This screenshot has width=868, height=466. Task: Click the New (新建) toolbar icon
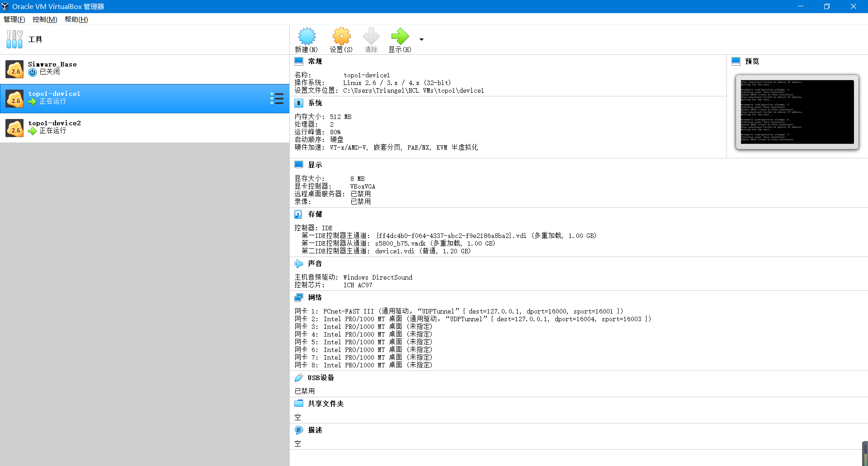click(307, 36)
